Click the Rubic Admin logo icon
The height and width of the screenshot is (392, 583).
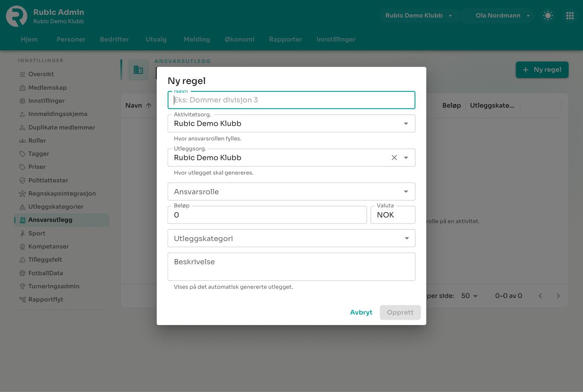click(17, 16)
